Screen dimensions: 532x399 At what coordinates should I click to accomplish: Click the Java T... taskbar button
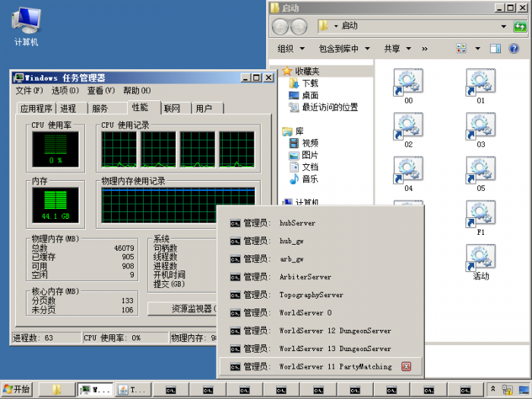pos(132,390)
